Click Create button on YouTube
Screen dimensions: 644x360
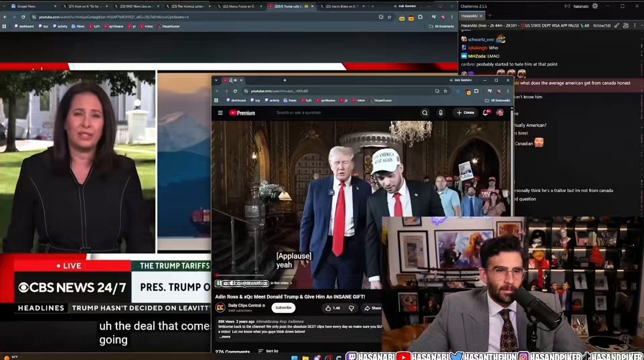465,113
